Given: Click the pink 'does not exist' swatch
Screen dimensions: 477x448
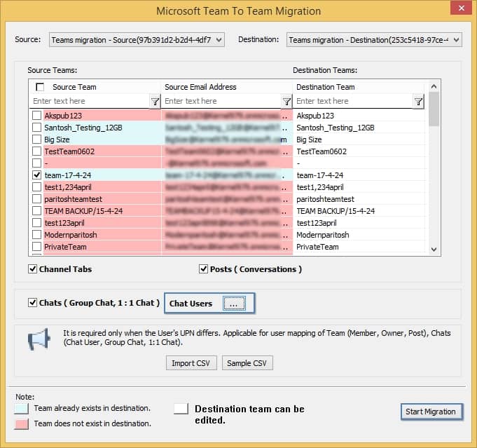Looking at the screenshot, I should (x=21, y=423).
